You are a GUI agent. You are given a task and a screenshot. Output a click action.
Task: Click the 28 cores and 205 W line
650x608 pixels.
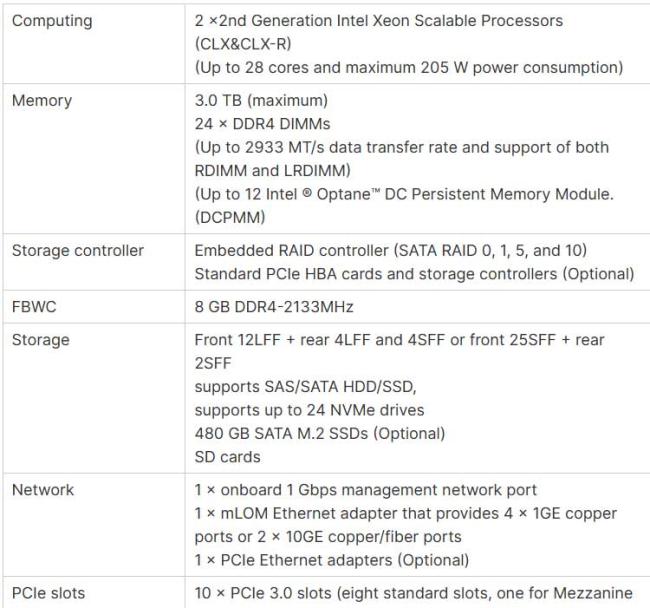409,67
